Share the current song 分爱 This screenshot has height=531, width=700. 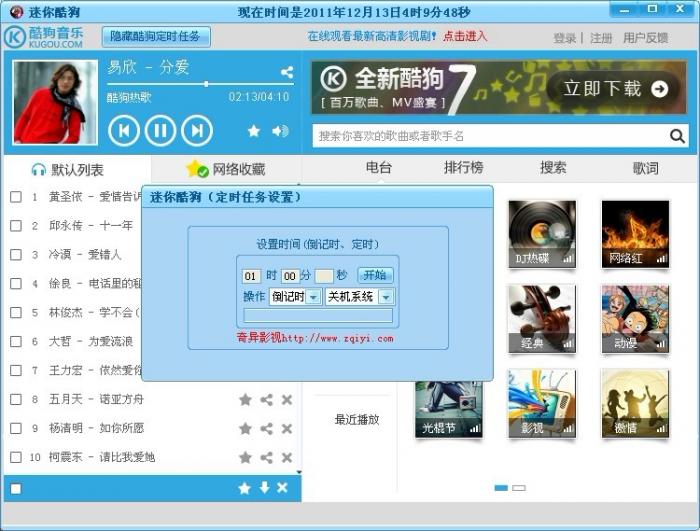coord(287,72)
